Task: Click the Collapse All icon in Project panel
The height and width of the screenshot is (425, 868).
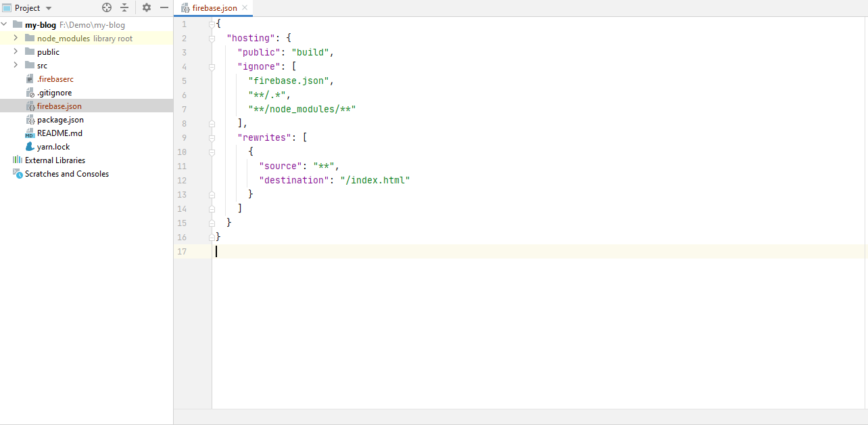Action: pos(124,8)
